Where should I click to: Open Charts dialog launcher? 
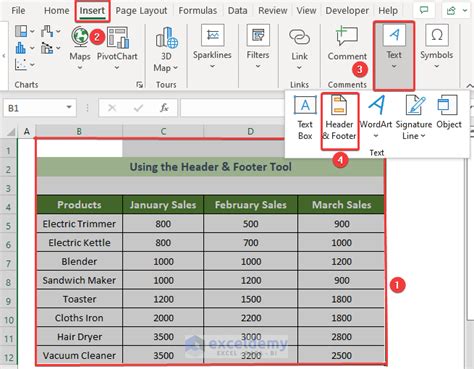click(x=140, y=85)
